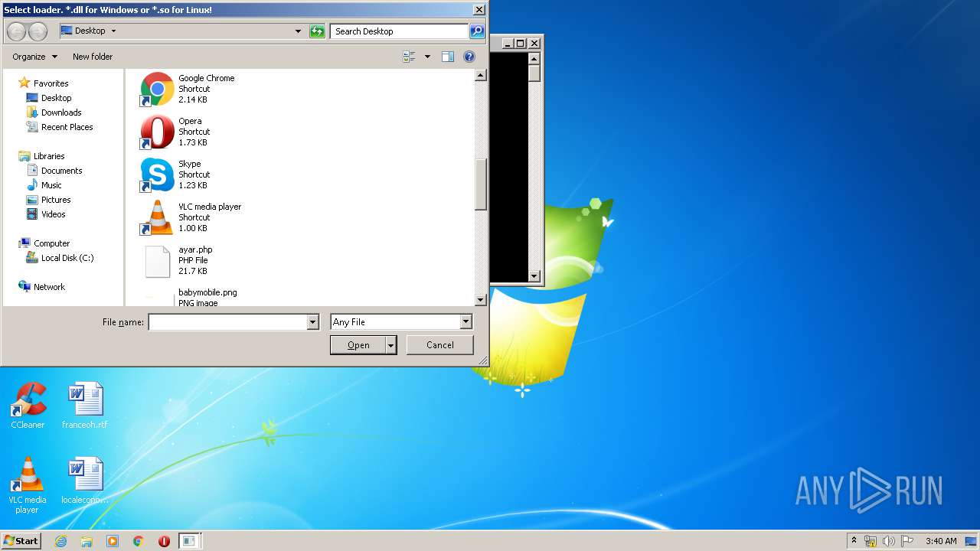Open the File name history dropdown
Screen dimensions: 980x551
click(312, 322)
